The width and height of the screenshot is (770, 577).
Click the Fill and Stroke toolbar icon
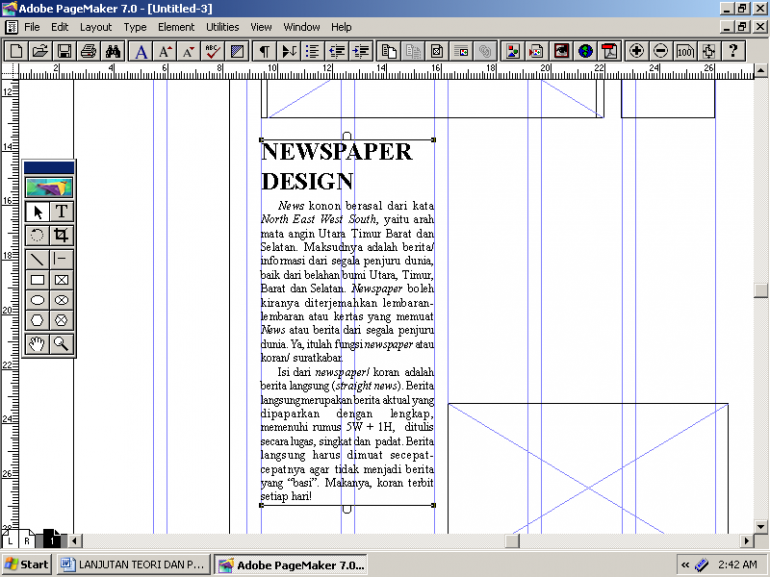pyautogui.click(x=237, y=51)
